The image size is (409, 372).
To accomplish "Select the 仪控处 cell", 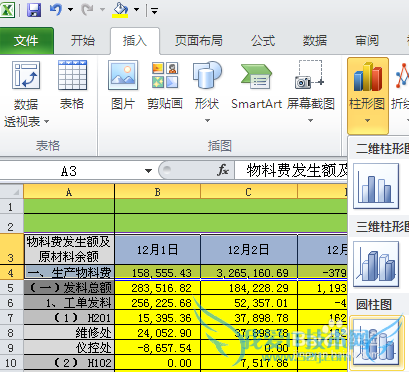I will [x=69, y=348].
